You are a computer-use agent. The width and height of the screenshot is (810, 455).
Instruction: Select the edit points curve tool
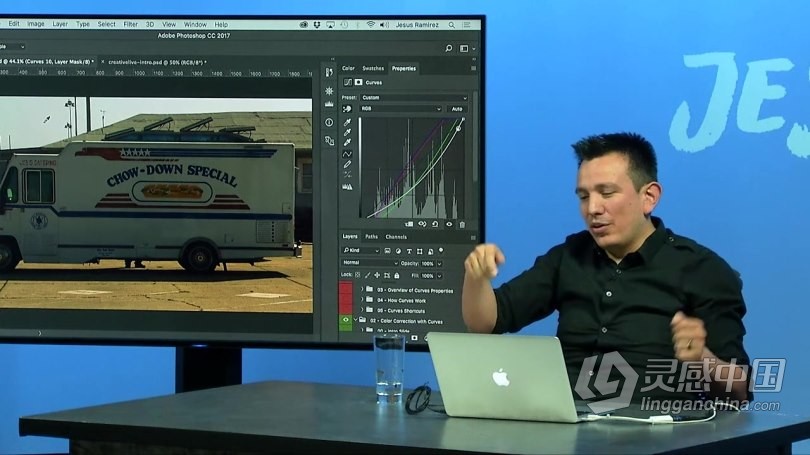[x=347, y=154]
